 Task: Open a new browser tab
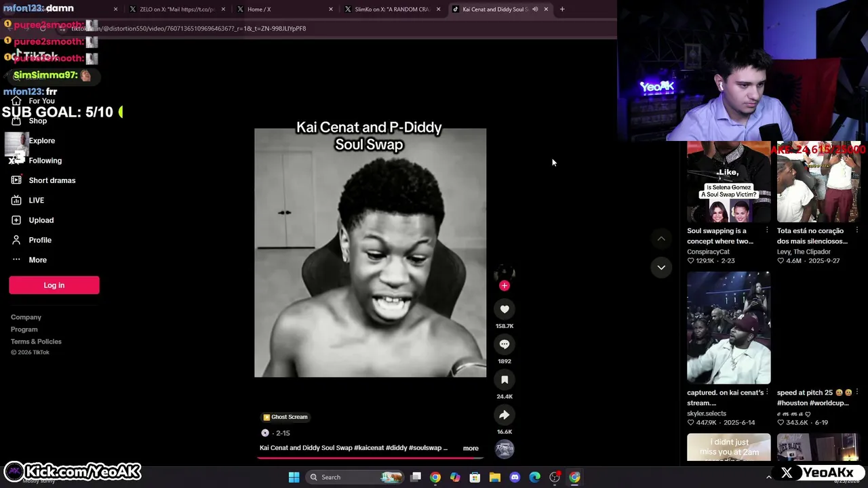pyautogui.click(x=562, y=9)
